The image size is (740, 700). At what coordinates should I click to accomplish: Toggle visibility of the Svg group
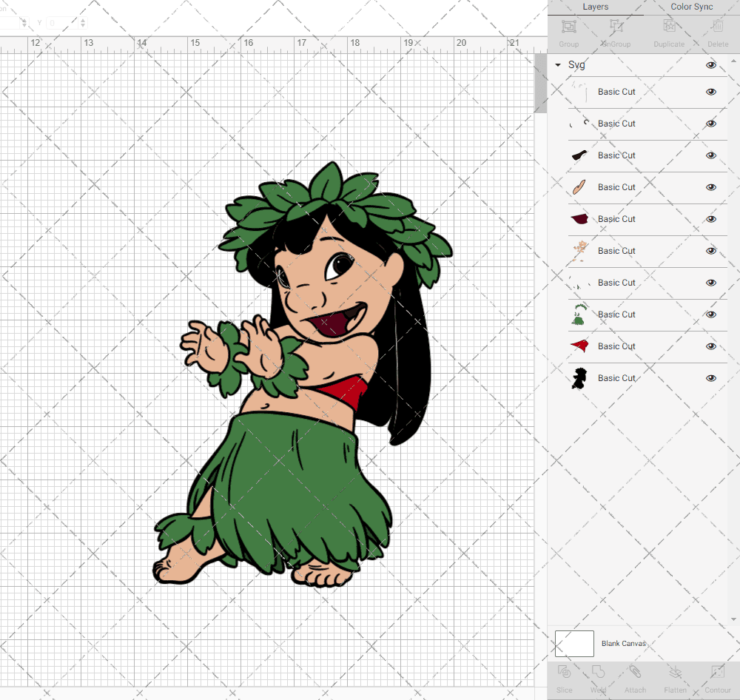pyautogui.click(x=710, y=65)
